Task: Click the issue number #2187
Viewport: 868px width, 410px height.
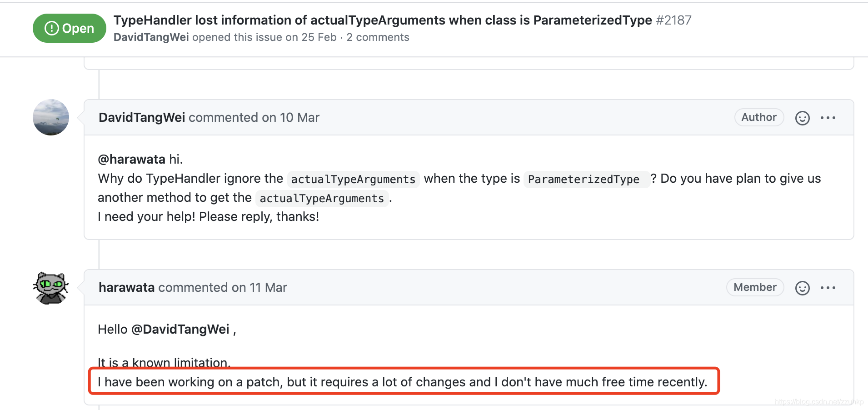Action: pos(673,20)
